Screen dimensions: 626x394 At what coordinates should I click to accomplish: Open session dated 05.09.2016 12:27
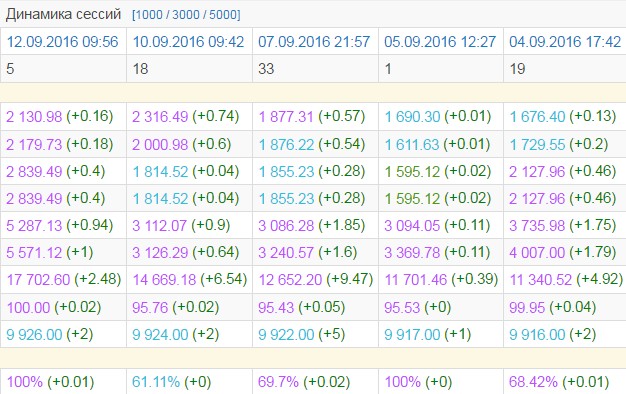[x=440, y=42]
